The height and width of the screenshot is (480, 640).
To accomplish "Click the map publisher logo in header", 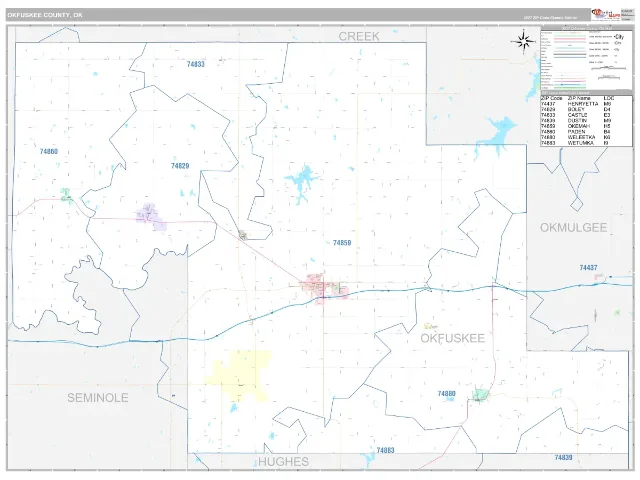I will pyautogui.click(x=606, y=14).
